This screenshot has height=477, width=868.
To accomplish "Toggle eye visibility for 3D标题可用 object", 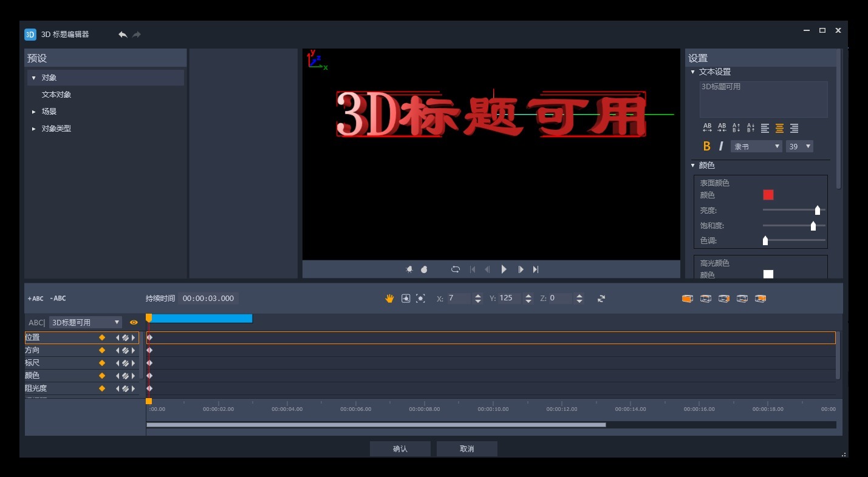I will (134, 322).
